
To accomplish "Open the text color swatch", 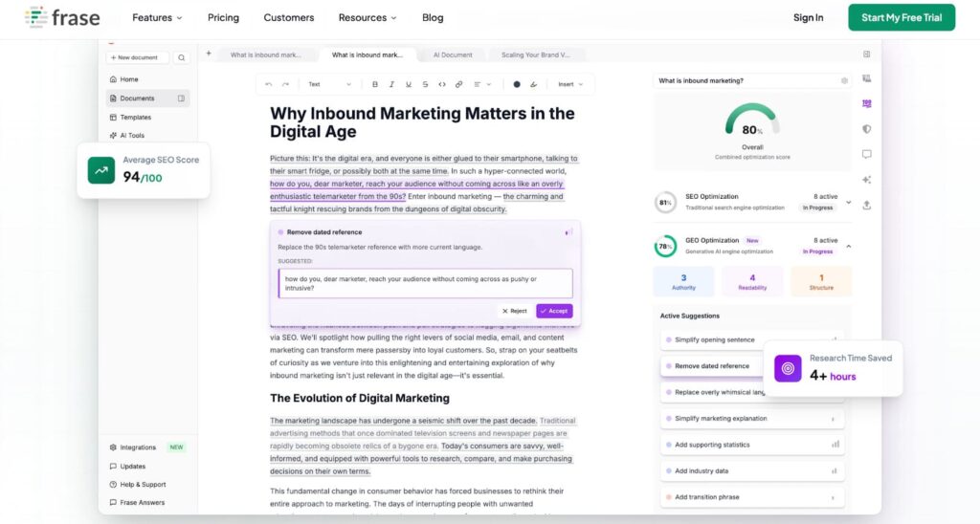I will (x=517, y=84).
